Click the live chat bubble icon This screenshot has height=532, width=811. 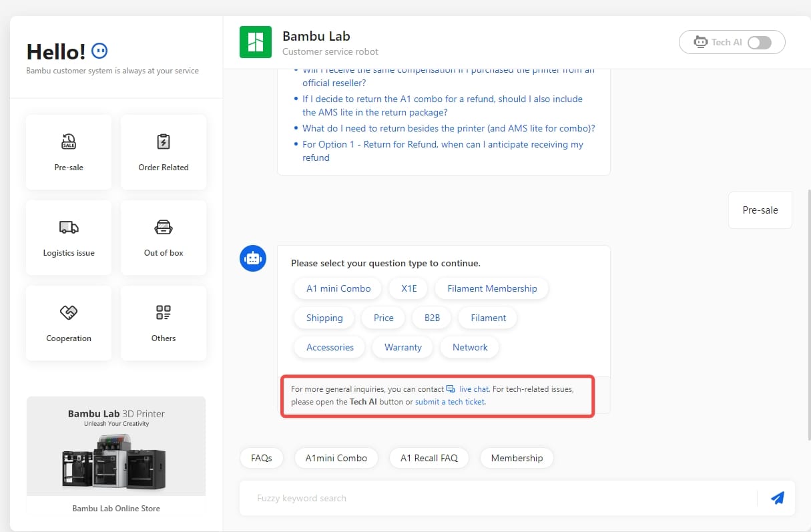point(451,388)
